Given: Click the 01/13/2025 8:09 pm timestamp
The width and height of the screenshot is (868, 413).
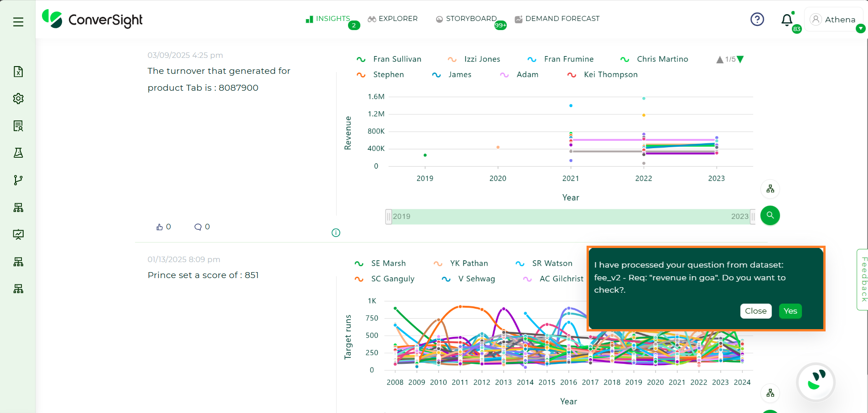Looking at the screenshot, I should pos(184,259).
